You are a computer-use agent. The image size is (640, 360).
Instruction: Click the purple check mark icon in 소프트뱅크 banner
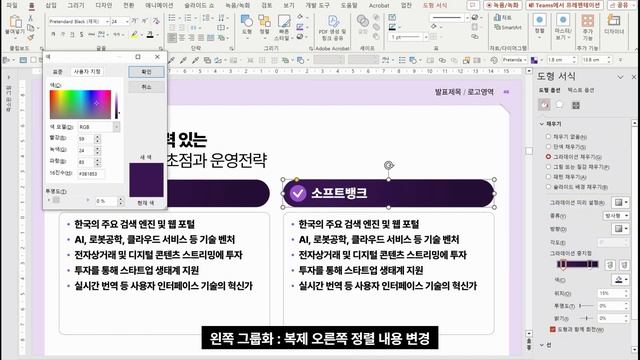tap(298, 193)
